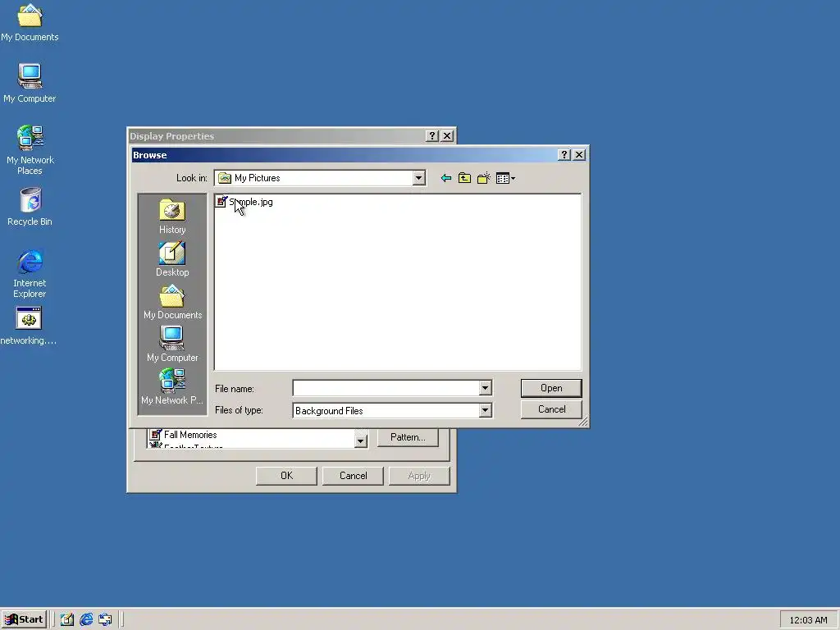Select My Computer in the places bar
840x630 pixels.
click(172, 345)
